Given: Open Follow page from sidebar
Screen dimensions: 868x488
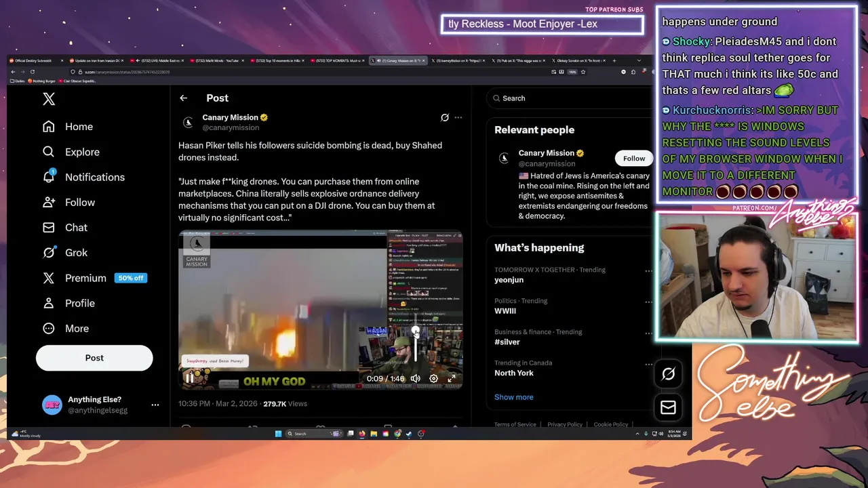Looking at the screenshot, I should tap(68, 202).
